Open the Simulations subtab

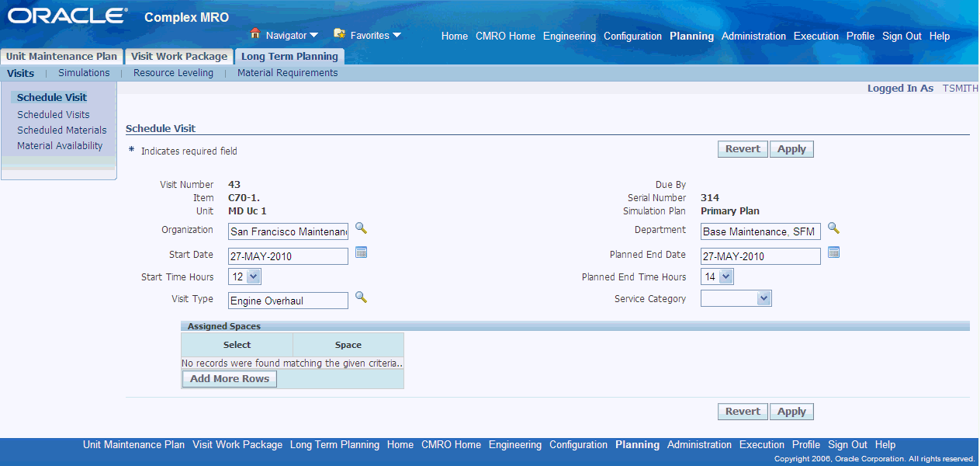tap(84, 73)
